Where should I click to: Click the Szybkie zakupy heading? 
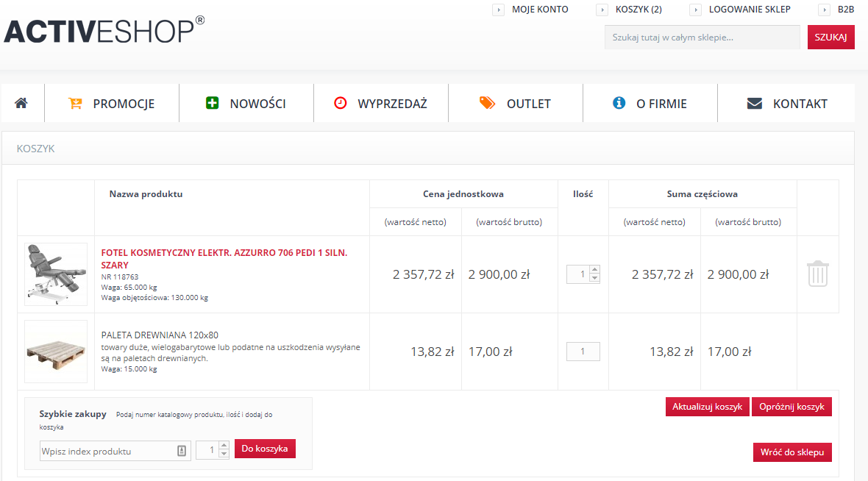tap(73, 414)
